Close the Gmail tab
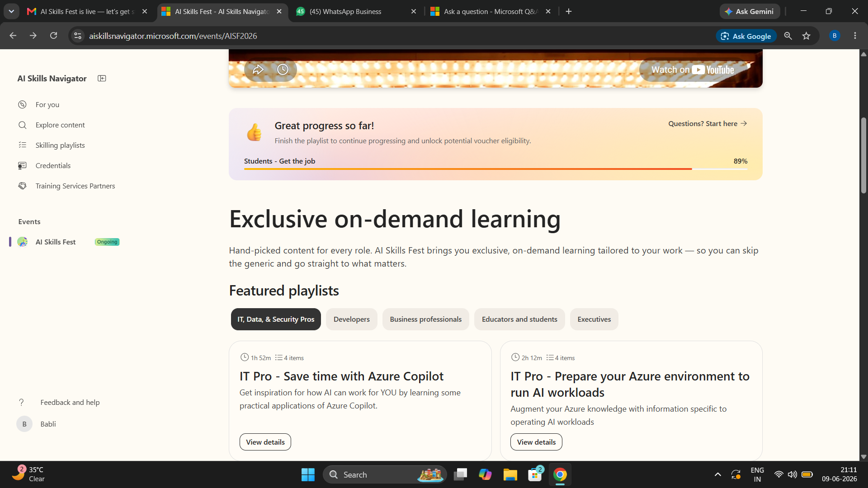The image size is (868, 488). 145,11
